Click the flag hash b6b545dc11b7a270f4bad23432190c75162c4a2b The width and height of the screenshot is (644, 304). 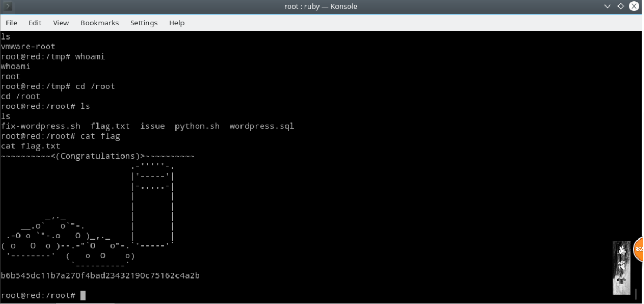(x=100, y=275)
